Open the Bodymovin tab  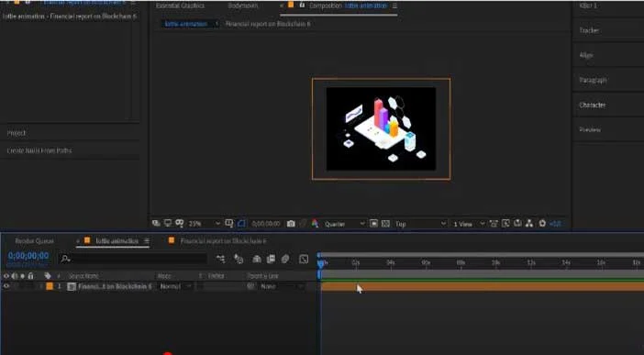[243, 6]
